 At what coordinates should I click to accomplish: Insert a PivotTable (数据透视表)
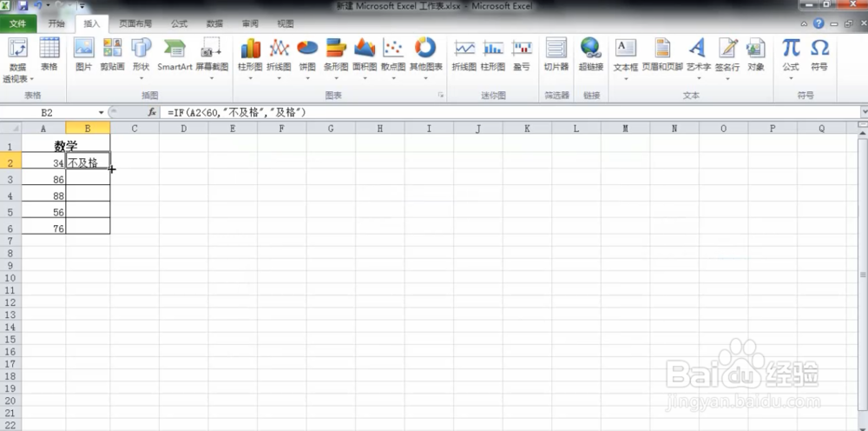(x=17, y=60)
